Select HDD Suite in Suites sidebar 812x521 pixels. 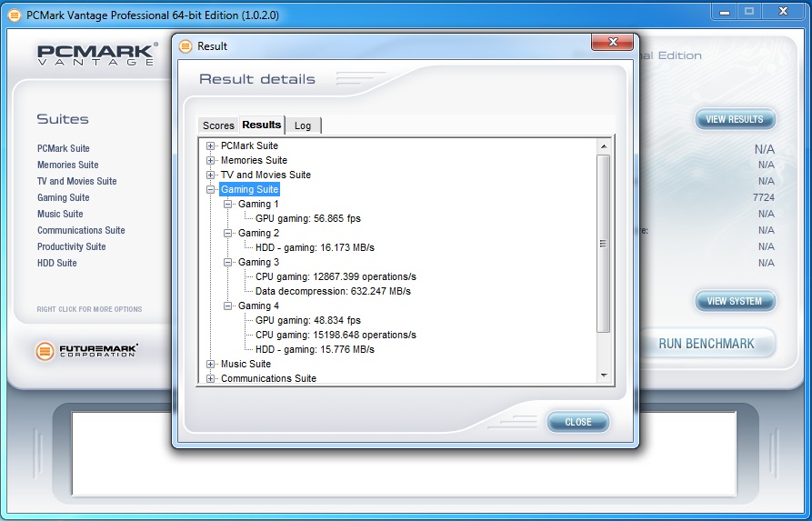point(56,263)
